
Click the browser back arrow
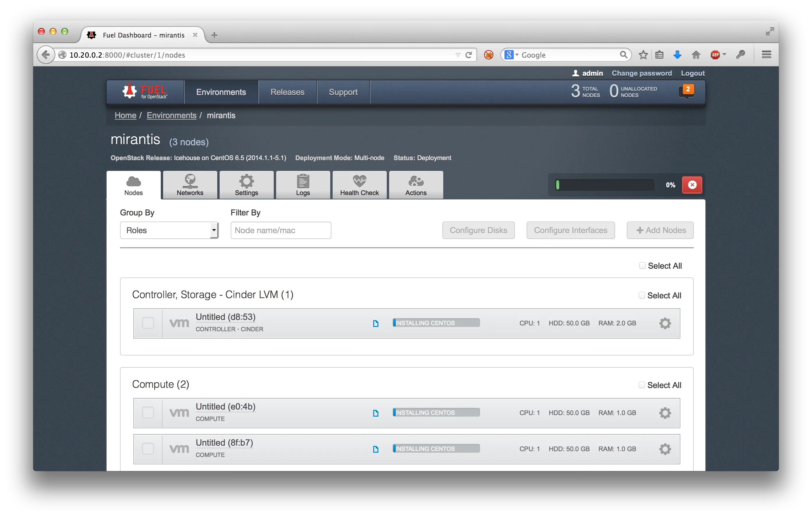46,55
